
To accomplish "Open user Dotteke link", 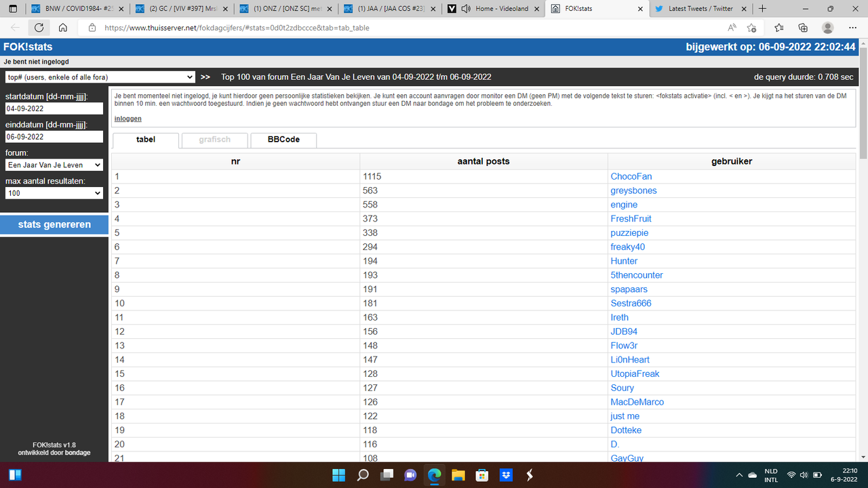I will 626,430.
